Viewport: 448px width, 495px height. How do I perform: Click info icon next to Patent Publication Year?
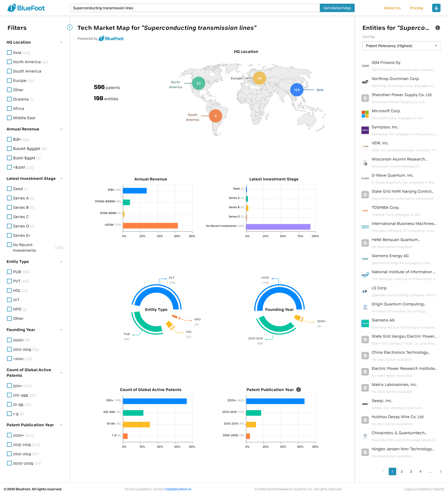[298, 390]
